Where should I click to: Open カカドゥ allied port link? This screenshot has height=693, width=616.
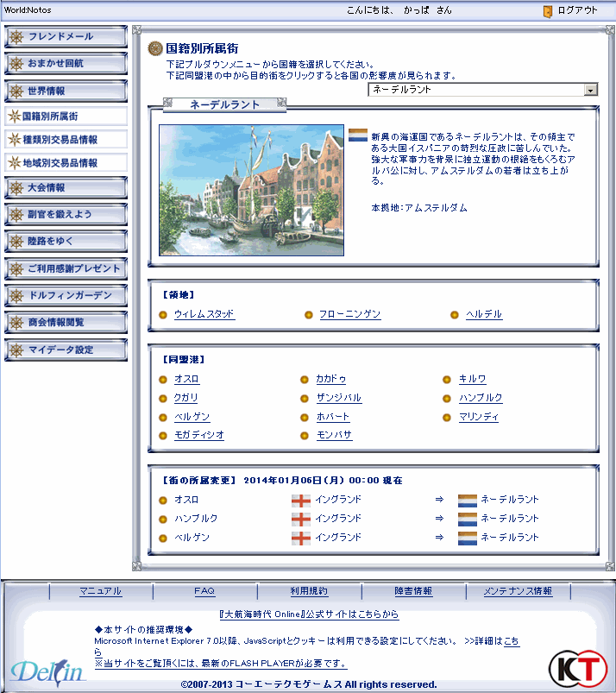click(331, 379)
